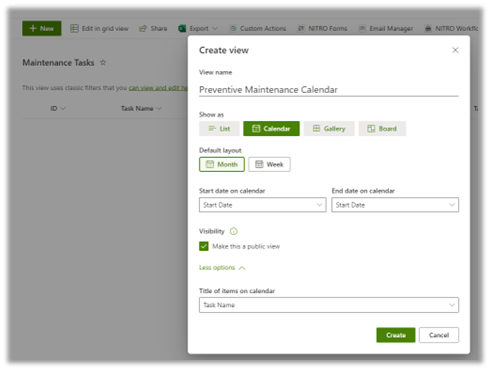Expand the ID column header menu
This screenshot has height=371, width=490.
[58, 108]
